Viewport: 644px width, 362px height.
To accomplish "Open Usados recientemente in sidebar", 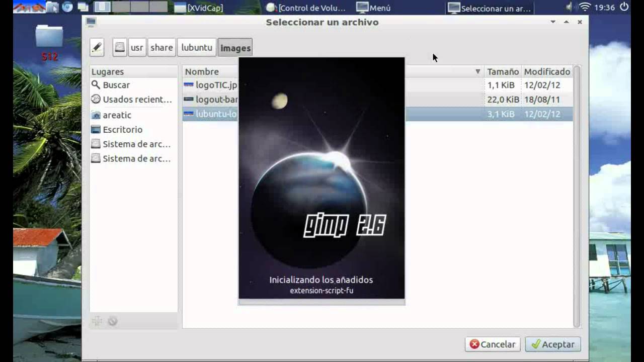I will [x=133, y=100].
